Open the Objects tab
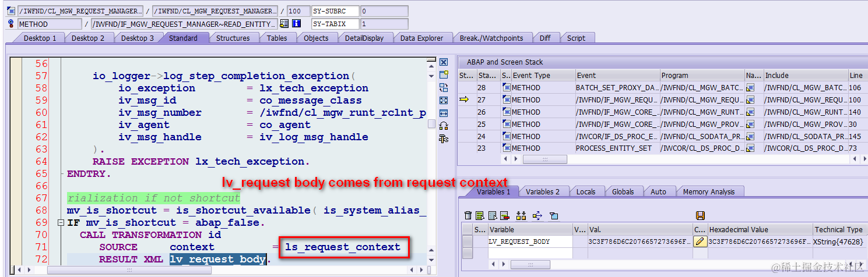 [316, 38]
